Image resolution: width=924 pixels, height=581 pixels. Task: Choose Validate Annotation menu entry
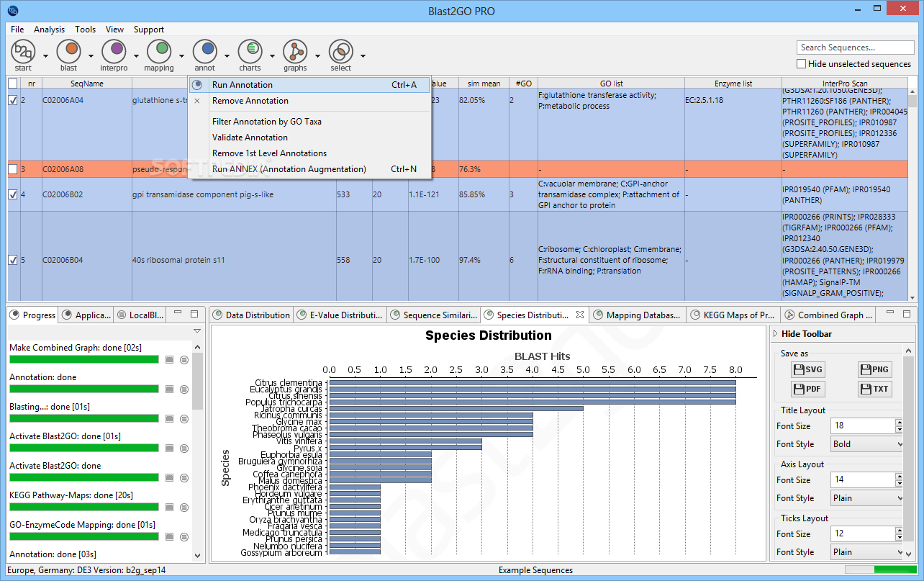click(x=309, y=138)
